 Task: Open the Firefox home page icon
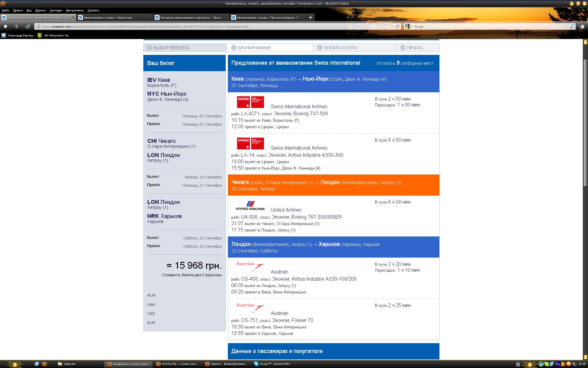pos(582,27)
